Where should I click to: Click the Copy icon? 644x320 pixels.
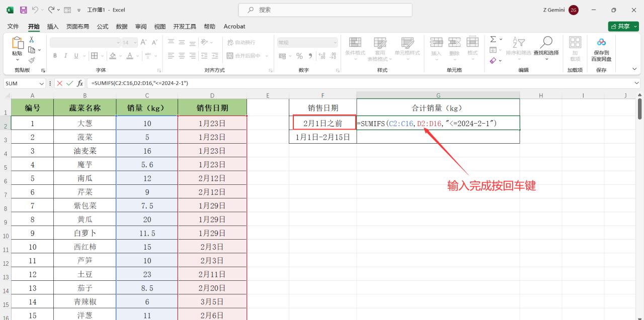(x=32, y=50)
